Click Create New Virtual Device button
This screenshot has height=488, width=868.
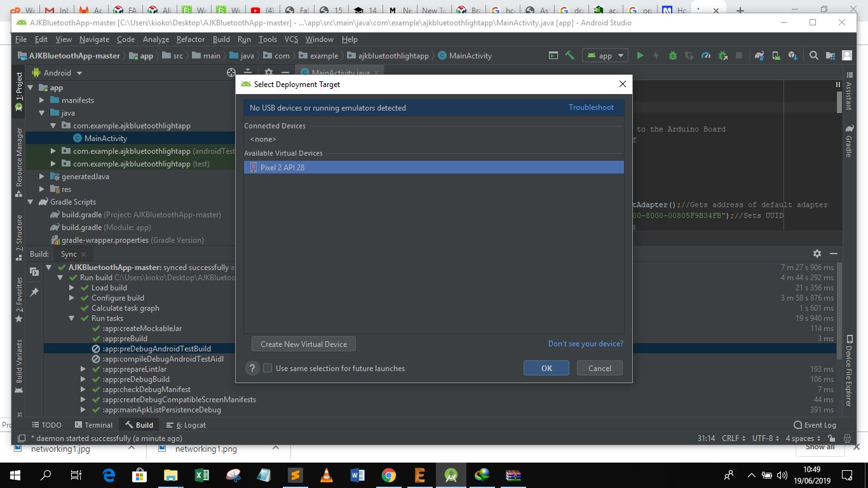click(x=304, y=344)
